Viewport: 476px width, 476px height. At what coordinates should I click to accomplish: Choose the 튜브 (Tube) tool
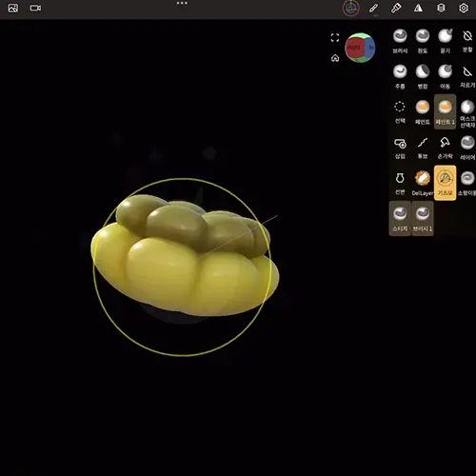pos(423,148)
